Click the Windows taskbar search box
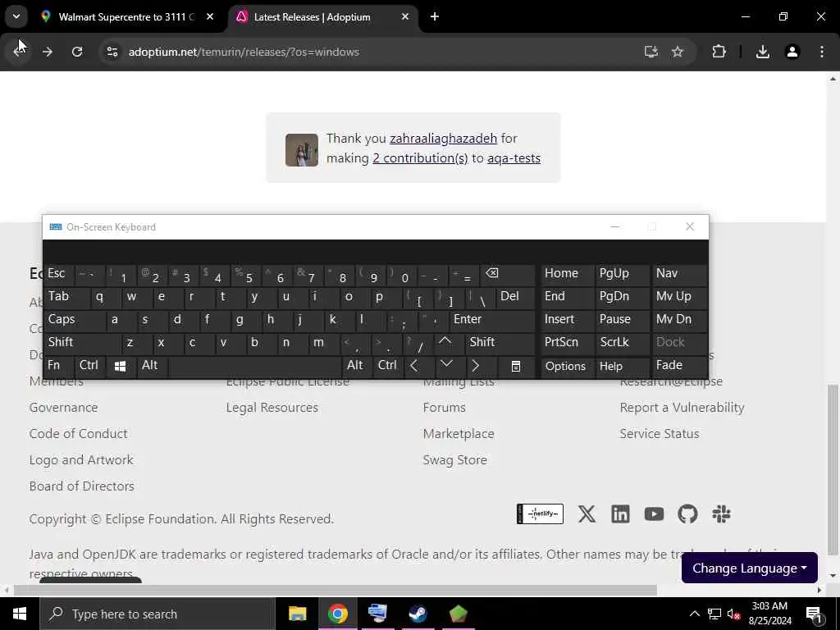 [157, 614]
